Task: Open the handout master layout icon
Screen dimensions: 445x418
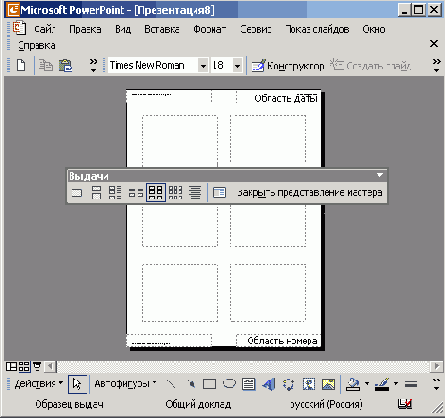Action: (x=219, y=193)
